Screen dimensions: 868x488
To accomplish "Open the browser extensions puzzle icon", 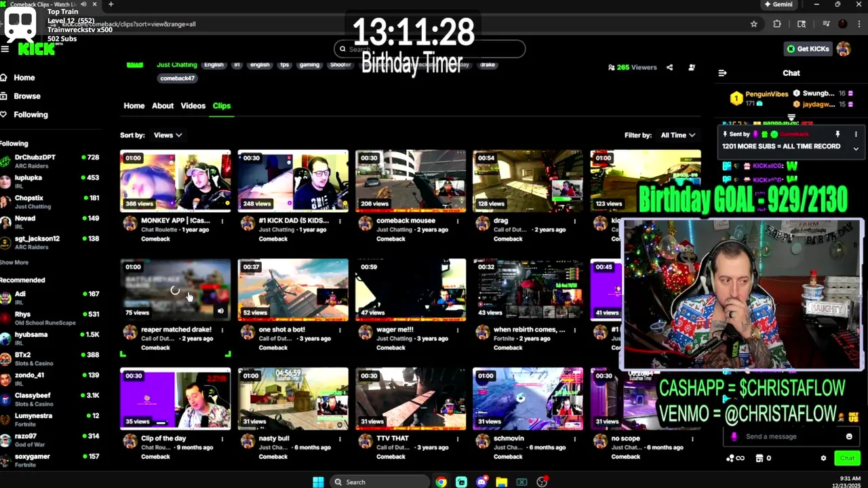I will (777, 24).
